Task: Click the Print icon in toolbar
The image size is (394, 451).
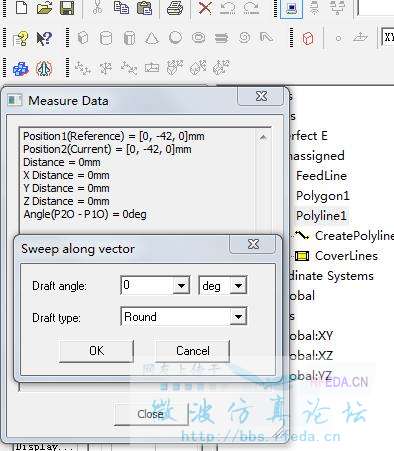Action: [x=175, y=8]
